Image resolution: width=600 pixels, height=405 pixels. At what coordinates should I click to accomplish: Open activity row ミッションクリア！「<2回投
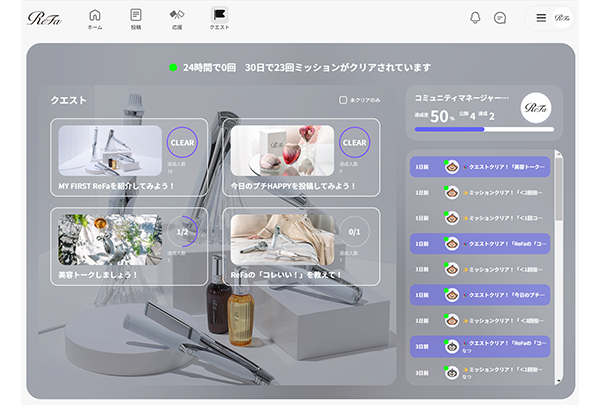(480, 193)
